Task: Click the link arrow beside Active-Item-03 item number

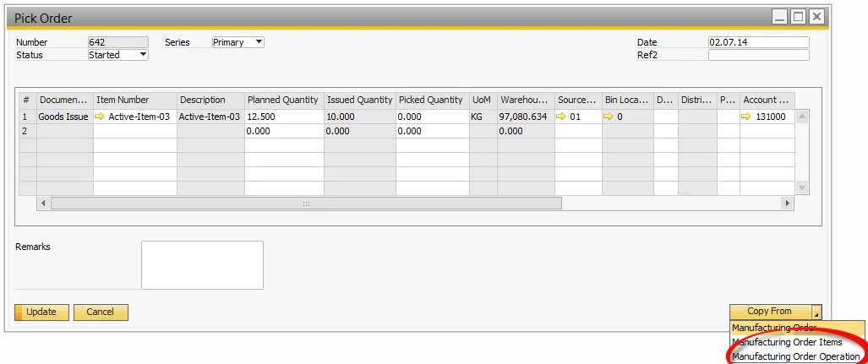Action: 101,117
